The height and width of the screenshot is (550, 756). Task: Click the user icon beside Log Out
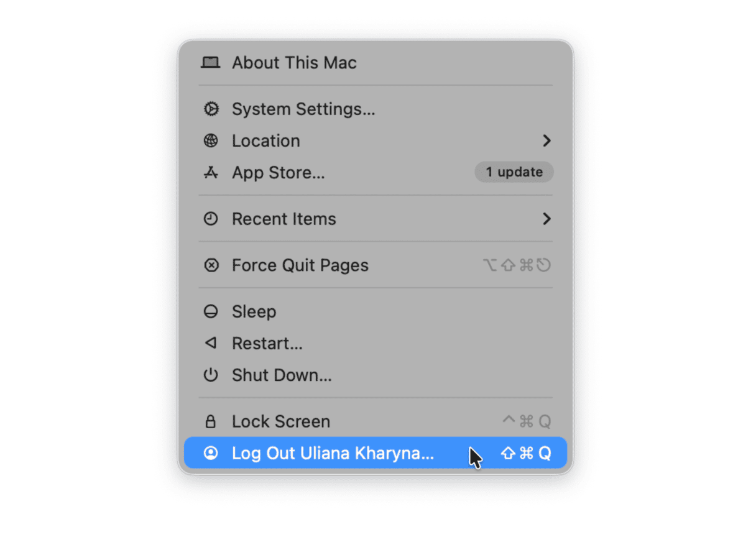[x=211, y=454]
